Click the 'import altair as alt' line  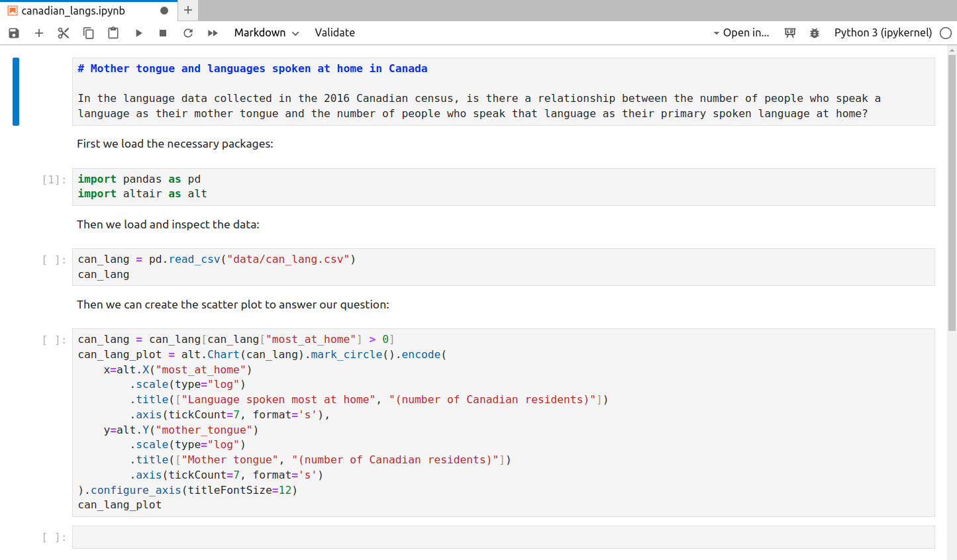[x=142, y=194]
